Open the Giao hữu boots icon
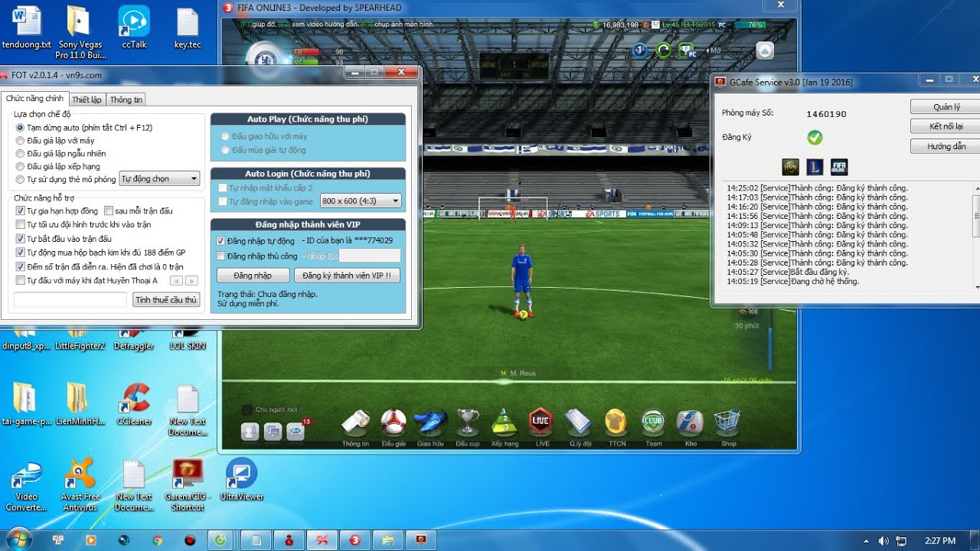This screenshot has width=980, height=551. pyautogui.click(x=430, y=422)
